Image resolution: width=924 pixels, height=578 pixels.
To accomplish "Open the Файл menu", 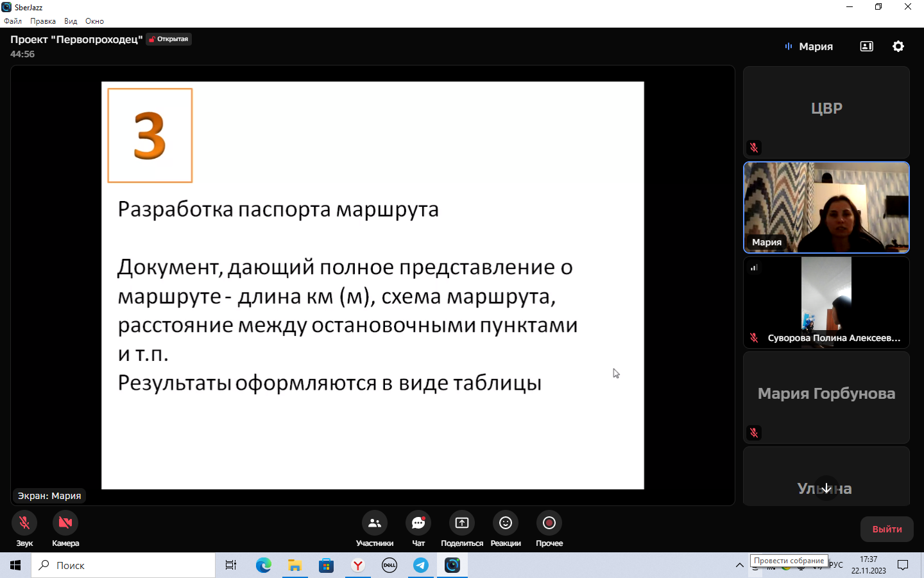I will pyautogui.click(x=13, y=21).
